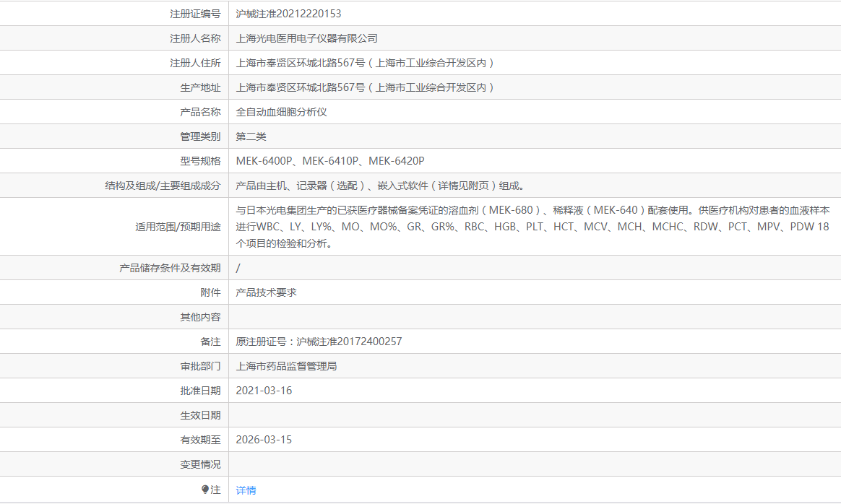Click the 审批部门 label

click(x=201, y=366)
